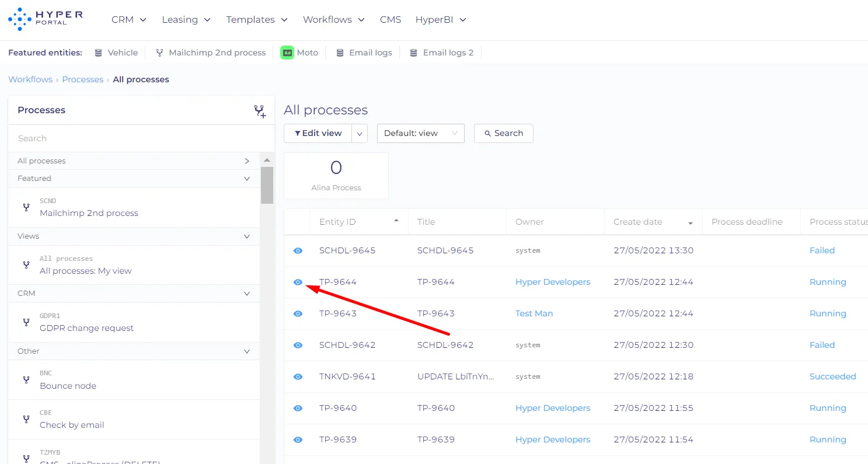Click workflow icon of Bounce node
This screenshot has height=464, width=868.
pyautogui.click(x=26, y=380)
